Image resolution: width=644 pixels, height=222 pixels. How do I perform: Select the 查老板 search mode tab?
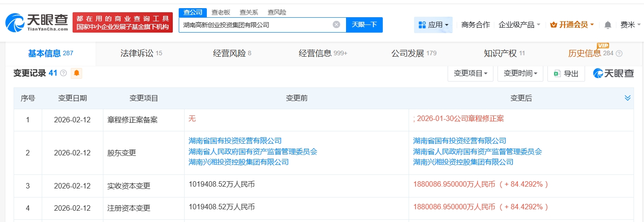coord(221,12)
